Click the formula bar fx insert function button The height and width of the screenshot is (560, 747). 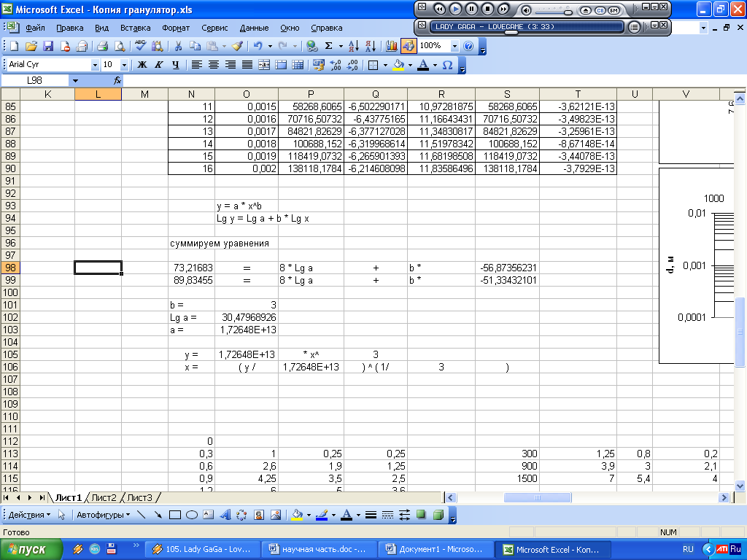(117, 81)
